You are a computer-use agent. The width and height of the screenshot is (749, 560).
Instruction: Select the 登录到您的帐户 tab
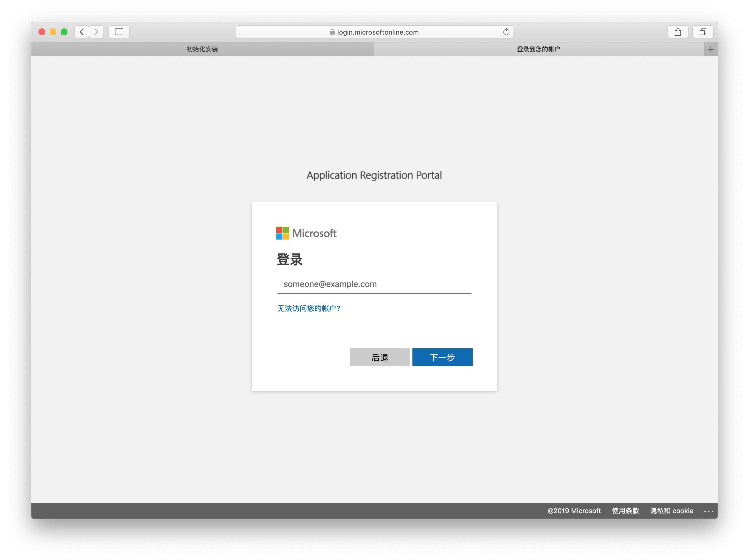(538, 49)
